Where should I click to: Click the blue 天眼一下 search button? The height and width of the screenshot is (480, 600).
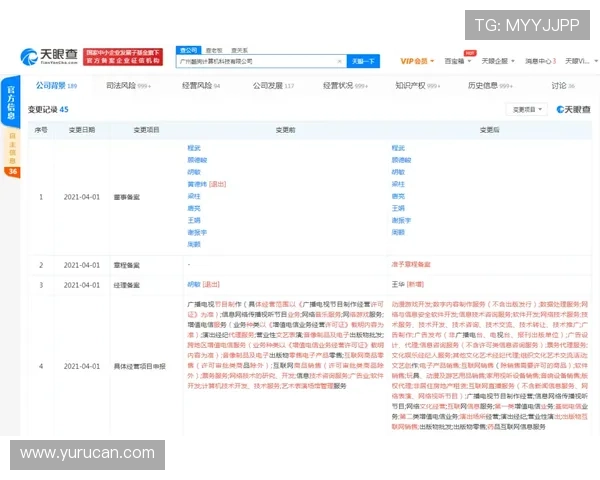click(x=363, y=61)
